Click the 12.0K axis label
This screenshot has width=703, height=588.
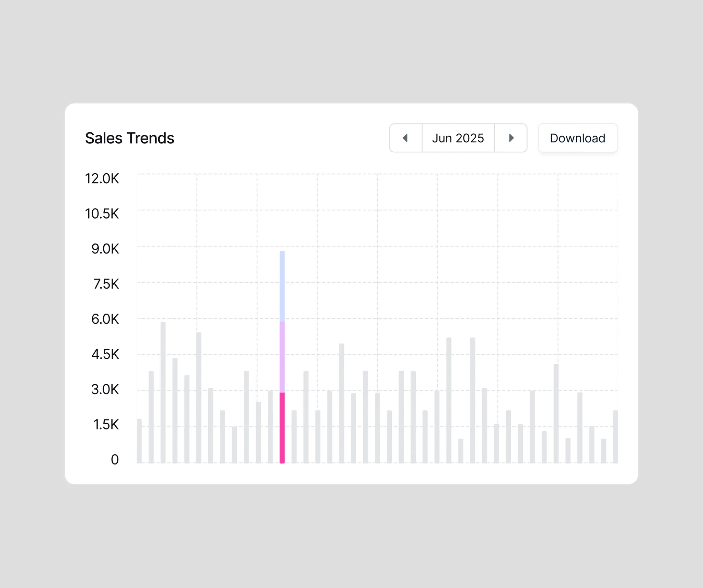(102, 179)
